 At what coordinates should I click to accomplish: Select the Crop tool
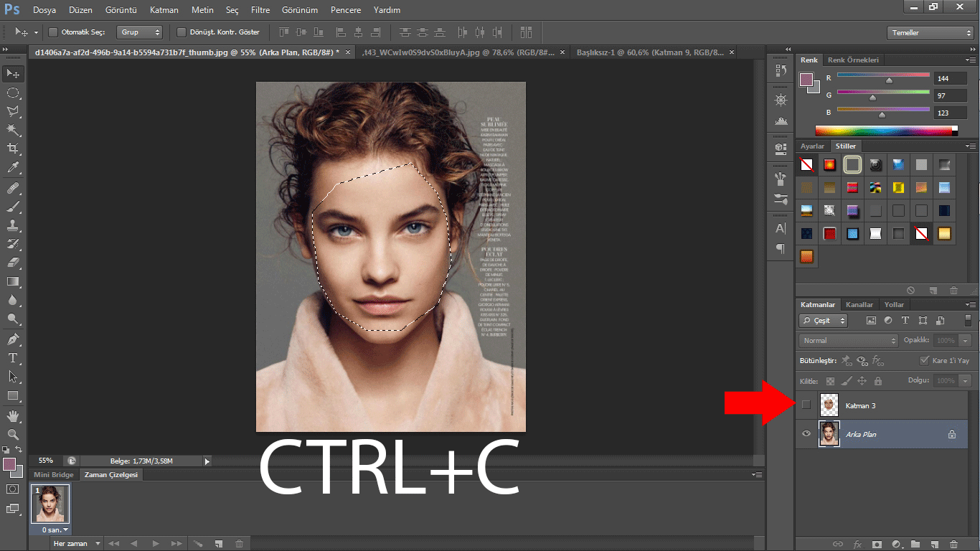pyautogui.click(x=13, y=149)
